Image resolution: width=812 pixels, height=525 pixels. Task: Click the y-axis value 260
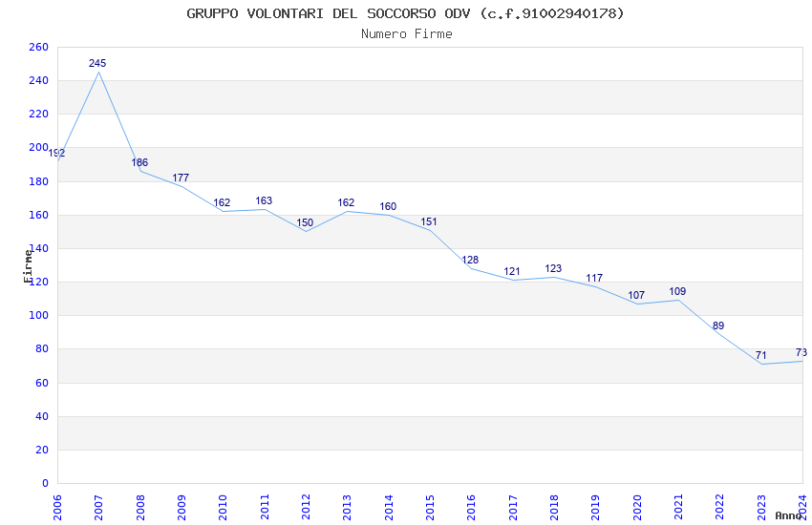39,47
